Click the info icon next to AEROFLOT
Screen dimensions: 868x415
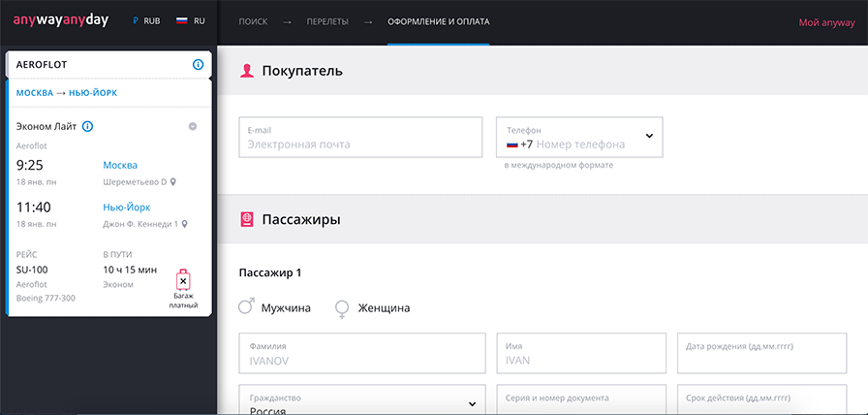198,65
